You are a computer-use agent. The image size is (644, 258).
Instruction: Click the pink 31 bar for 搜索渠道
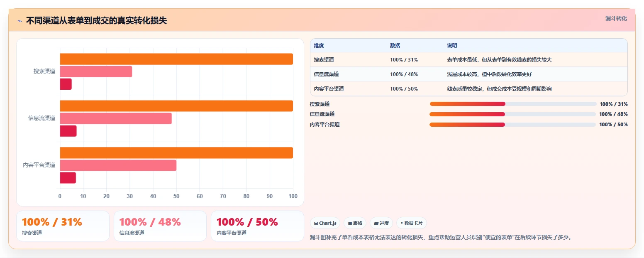[96, 71]
